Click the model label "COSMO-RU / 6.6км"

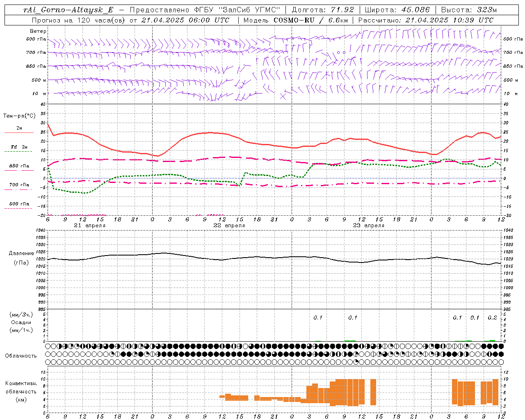(x=310, y=20)
